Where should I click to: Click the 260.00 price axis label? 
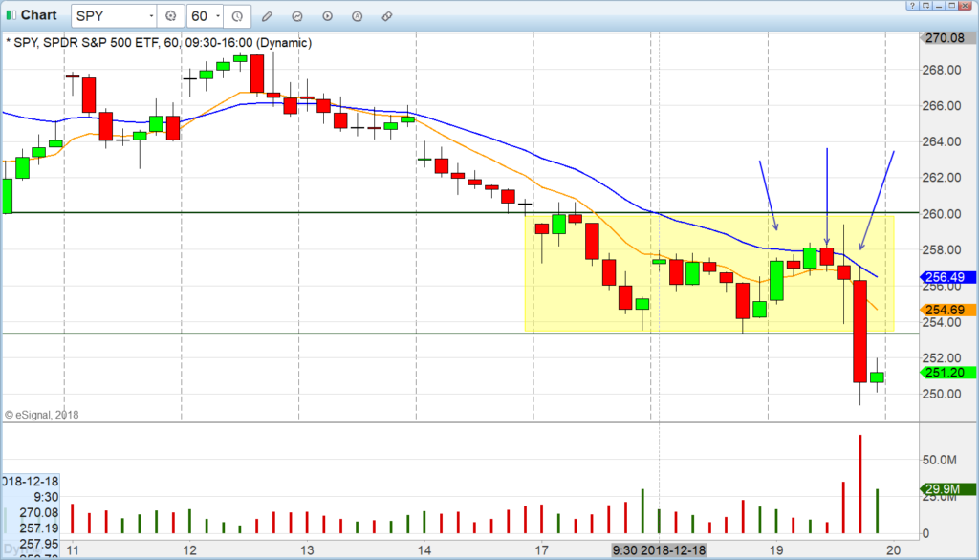coord(942,213)
